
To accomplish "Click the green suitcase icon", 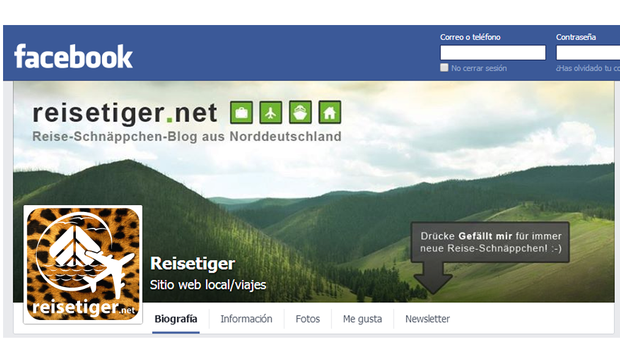I will tap(241, 112).
